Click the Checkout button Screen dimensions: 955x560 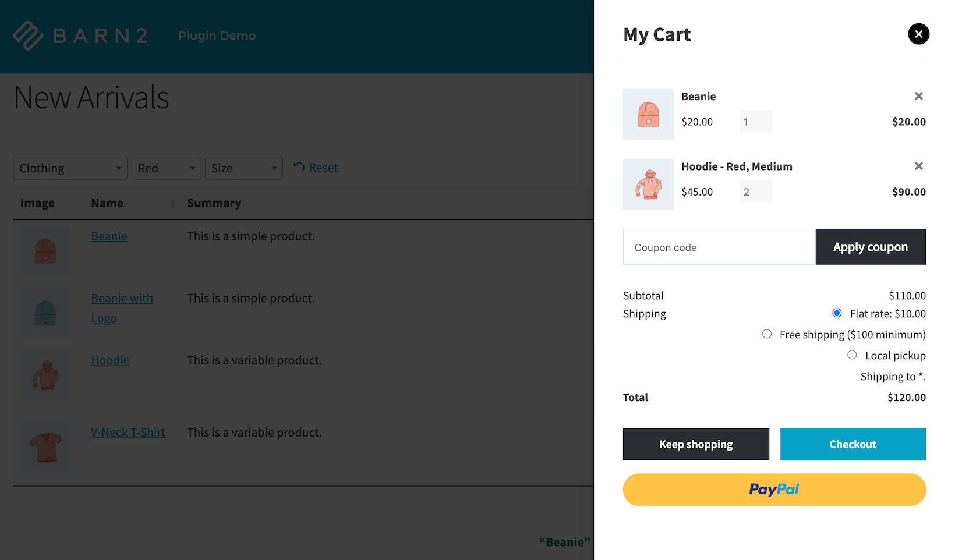(x=853, y=444)
